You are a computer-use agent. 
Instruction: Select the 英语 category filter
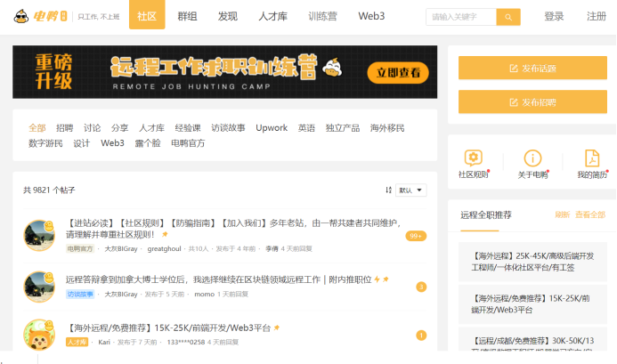point(306,128)
